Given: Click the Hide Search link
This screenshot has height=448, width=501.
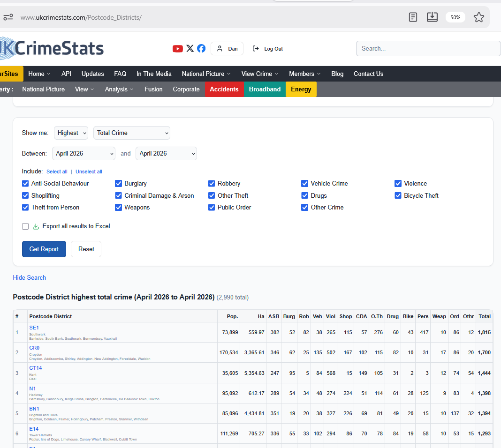Looking at the screenshot, I should (30, 277).
